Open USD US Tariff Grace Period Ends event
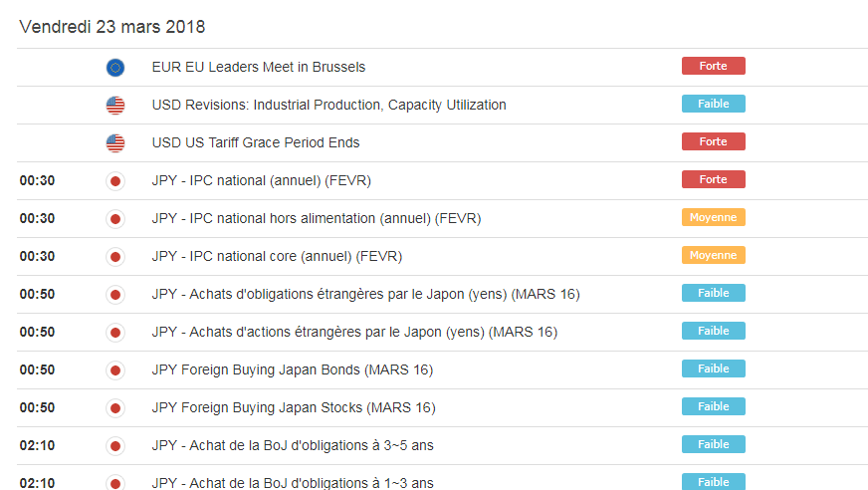Viewport: 868px width, 490px height. pyautogui.click(x=256, y=142)
